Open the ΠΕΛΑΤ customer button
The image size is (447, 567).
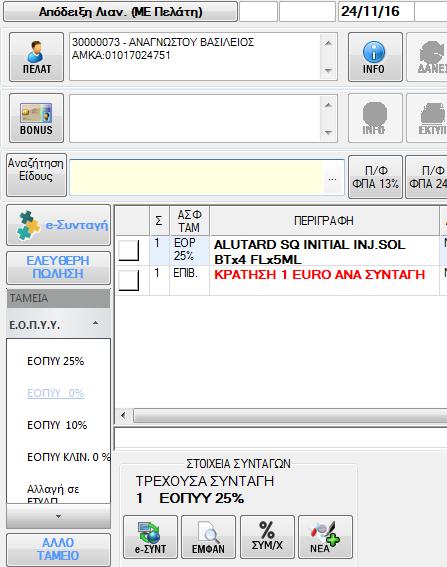[x=36, y=57]
